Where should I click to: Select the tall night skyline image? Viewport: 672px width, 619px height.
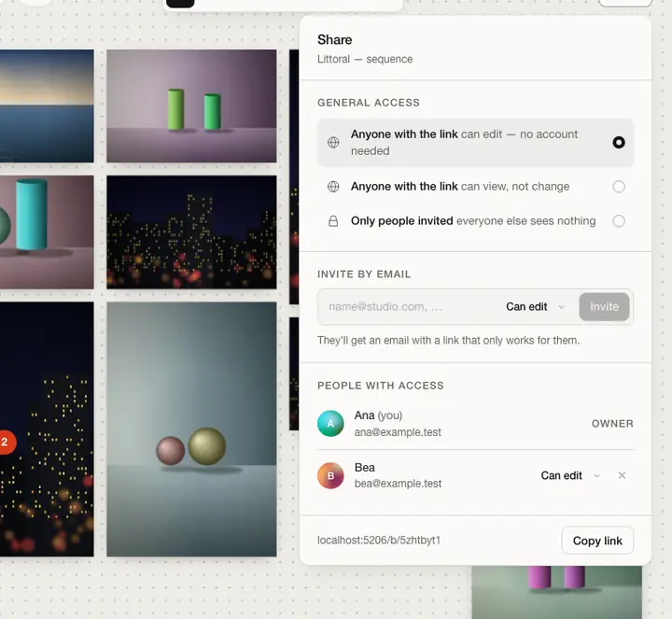tap(47, 429)
